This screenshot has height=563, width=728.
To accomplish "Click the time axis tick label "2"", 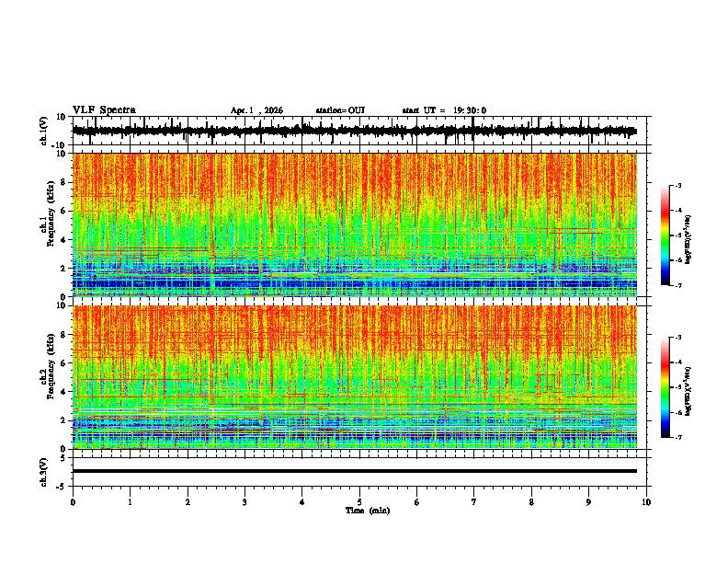I will pos(188,502).
